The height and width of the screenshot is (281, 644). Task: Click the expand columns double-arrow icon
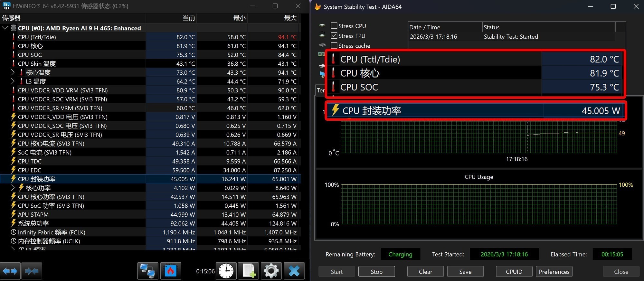(x=10, y=271)
